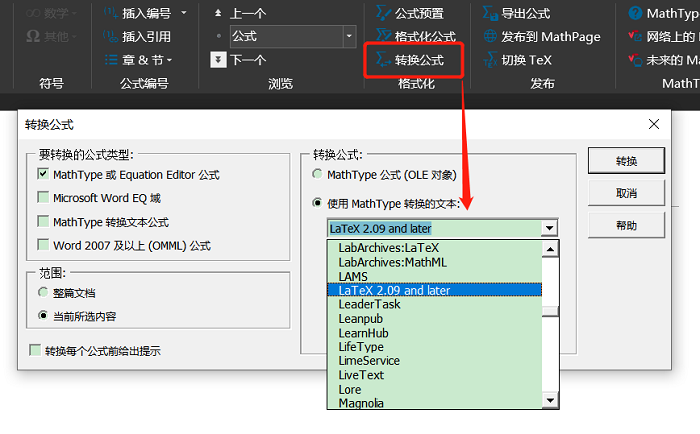Viewport: 700px width, 434px height.
Task: Click the 取消 button
Action: coord(626,193)
